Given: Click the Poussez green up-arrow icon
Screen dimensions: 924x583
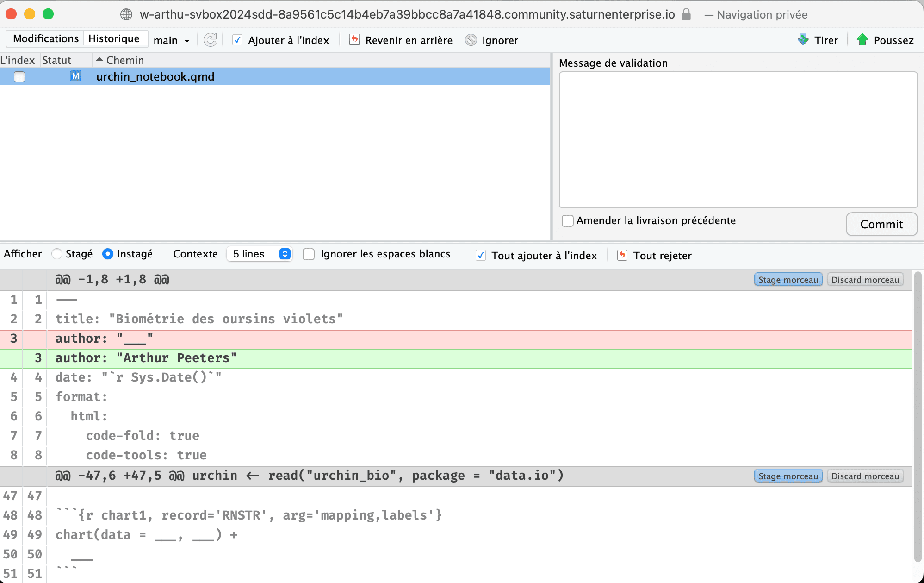Looking at the screenshot, I should (862, 40).
